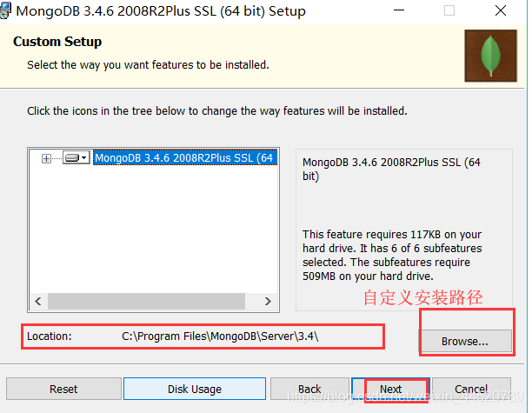Image resolution: width=532 pixels, height=413 pixels.
Task: Click the Location: label
Action: [x=50, y=336]
